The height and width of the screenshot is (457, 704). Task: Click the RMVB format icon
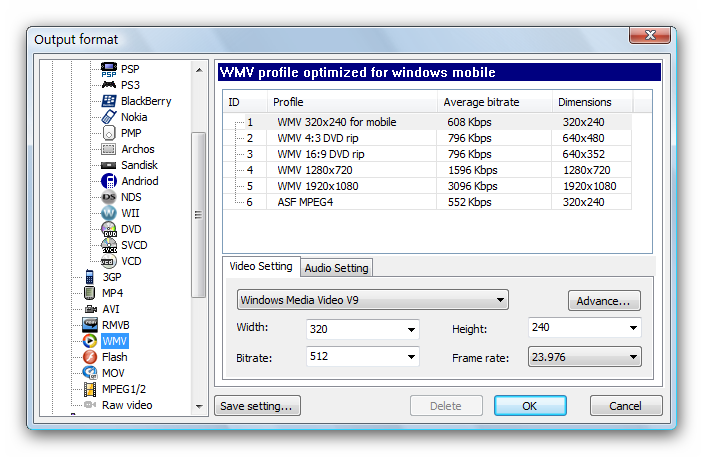90,325
